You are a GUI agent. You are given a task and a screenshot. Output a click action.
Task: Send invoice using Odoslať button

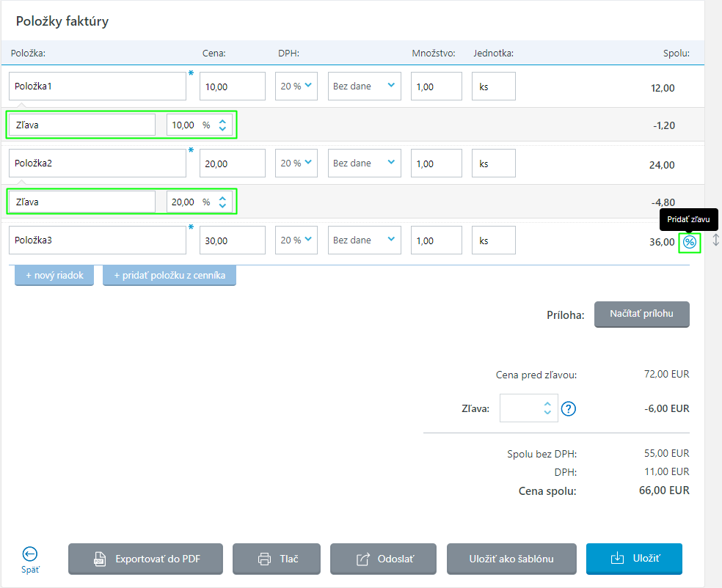pyautogui.click(x=383, y=559)
